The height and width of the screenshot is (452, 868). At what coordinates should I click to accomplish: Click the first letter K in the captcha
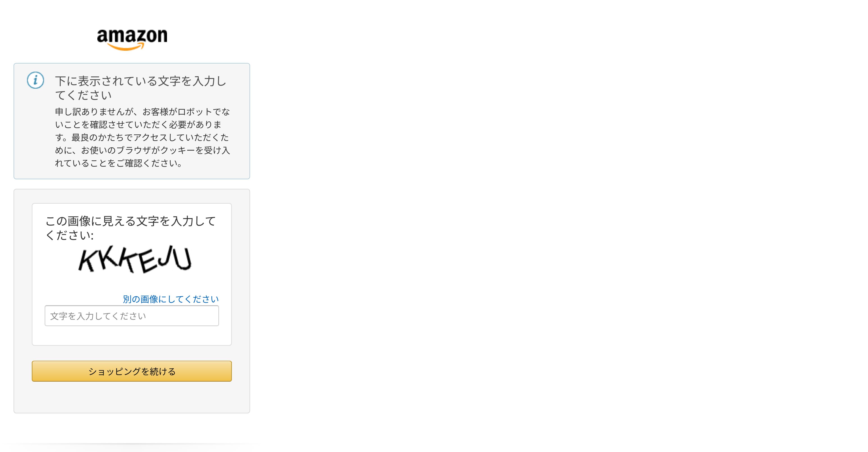87,261
